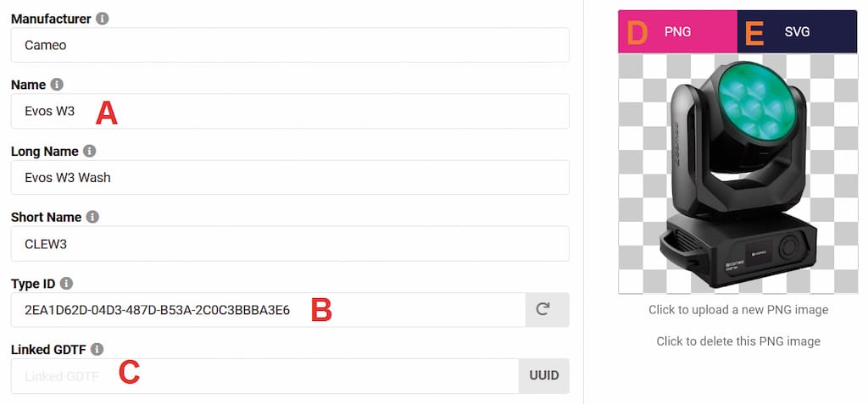Click the info icon beside Short Name
The image size is (868, 404).
click(93, 218)
